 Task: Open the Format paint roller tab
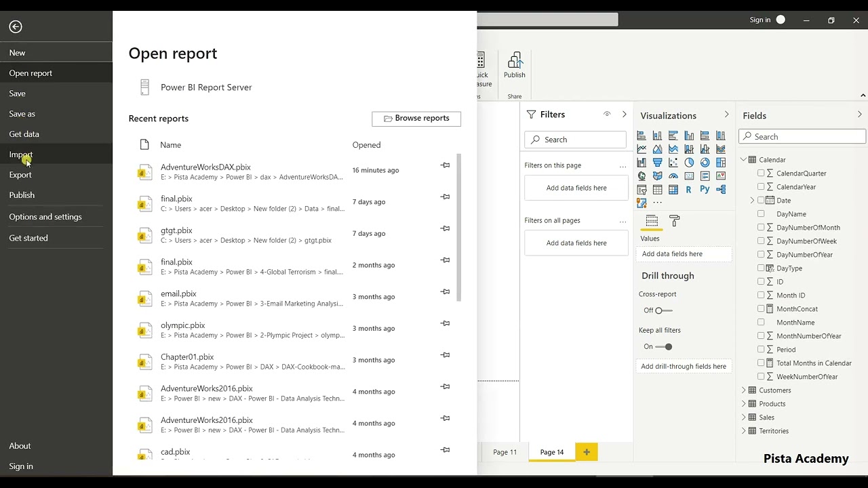coord(675,221)
